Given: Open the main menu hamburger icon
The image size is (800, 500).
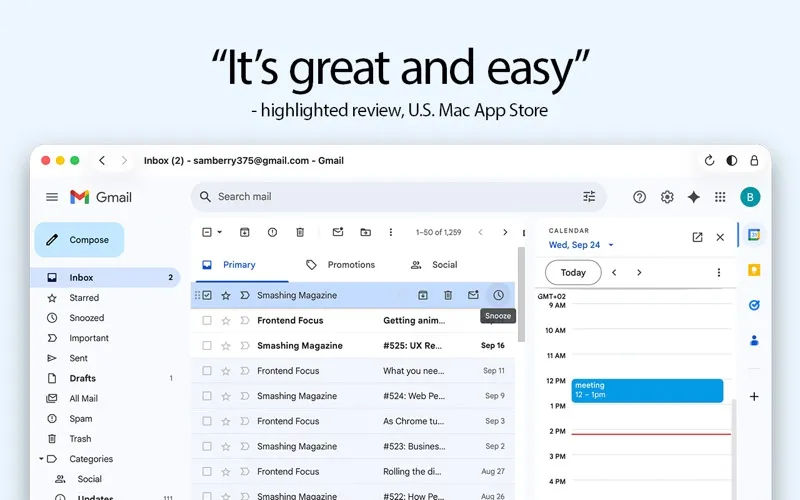Looking at the screenshot, I should 52,197.
